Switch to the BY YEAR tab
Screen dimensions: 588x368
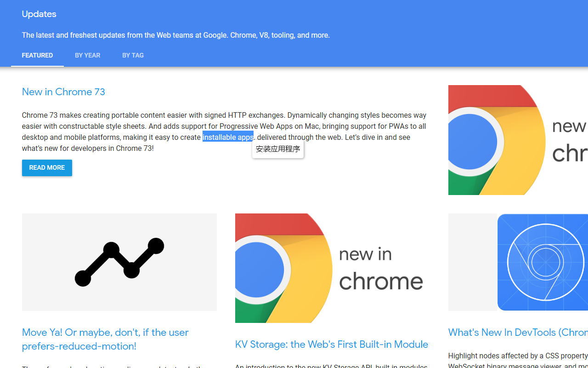(x=87, y=55)
